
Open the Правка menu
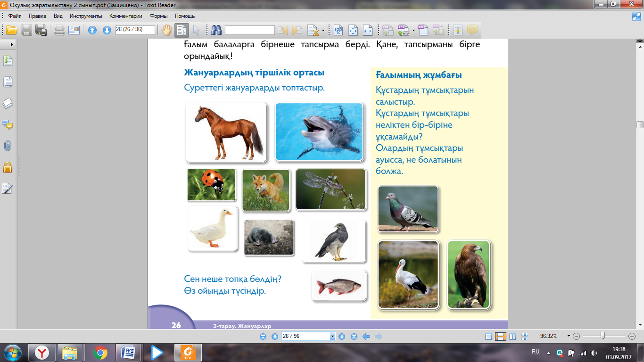tap(38, 16)
